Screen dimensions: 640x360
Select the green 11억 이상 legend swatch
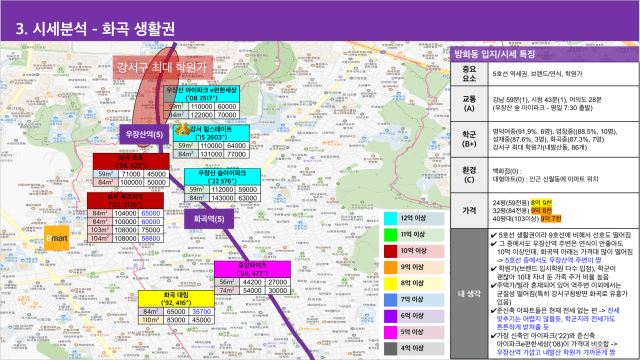(x=391, y=235)
